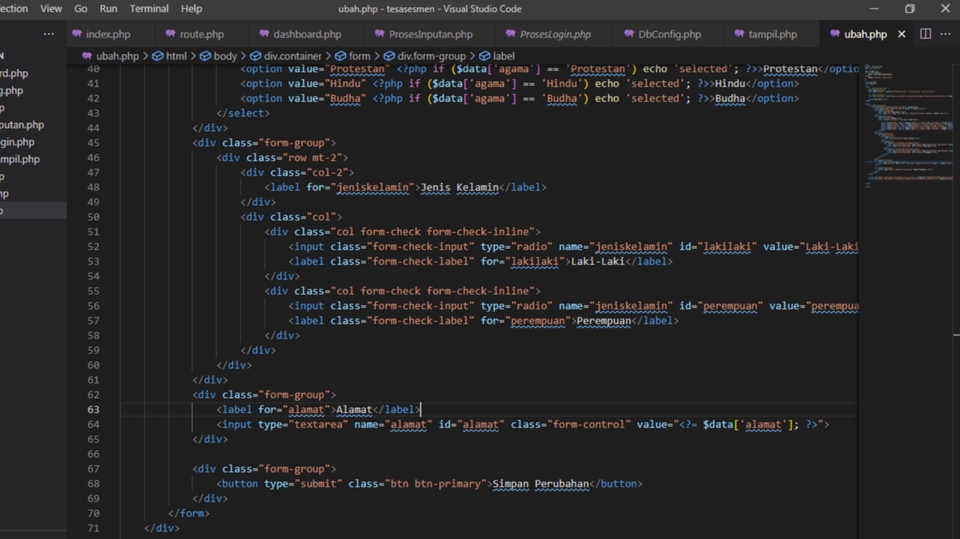Screen dimensions: 960x539
Task: Click the 'Jenis Kelamin' label text in code
Action: pyautogui.click(x=459, y=187)
